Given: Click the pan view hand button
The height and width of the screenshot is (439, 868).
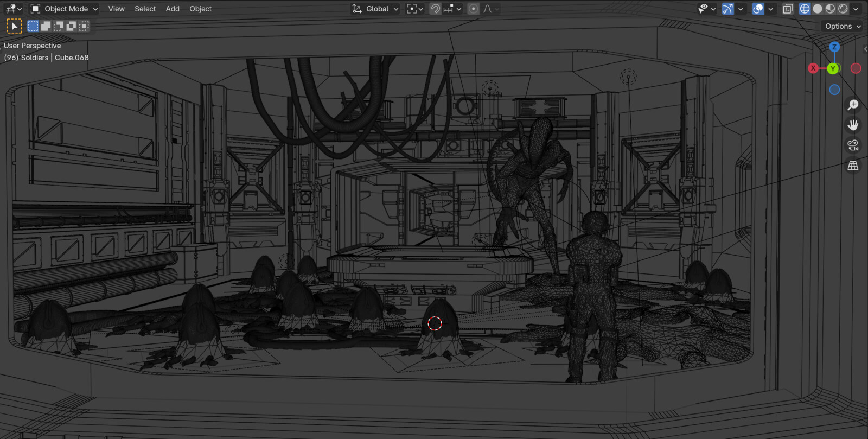Looking at the screenshot, I should tap(853, 125).
